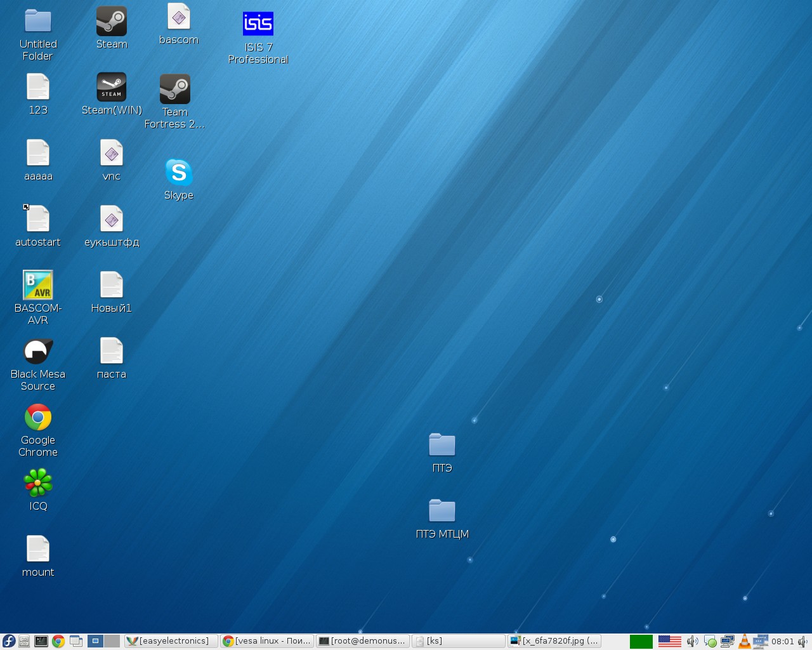Toggle the US keyboard layout flag
Viewport: 812px width, 650px height.
[669, 641]
